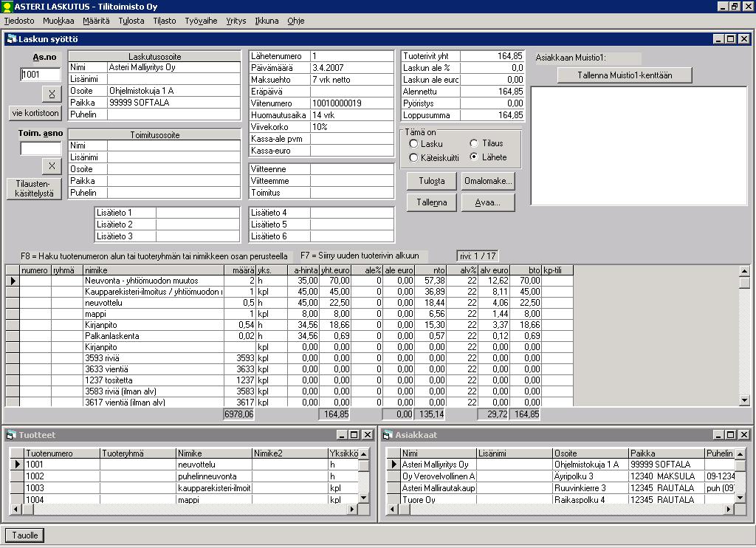Viewport: 756px width, 548px height.
Task: Click the invoice rows scrollbar up arrow
Action: [x=744, y=270]
